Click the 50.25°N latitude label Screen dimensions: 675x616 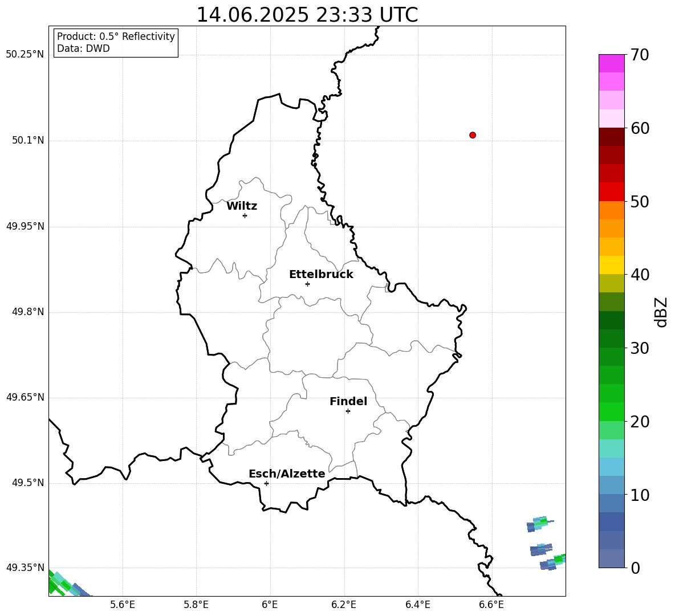click(x=25, y=55)
